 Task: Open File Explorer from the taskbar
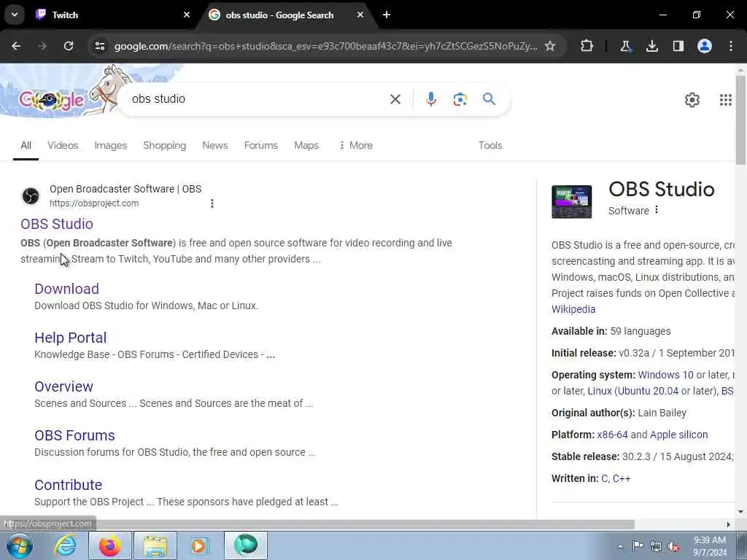[x=156, y=545]
